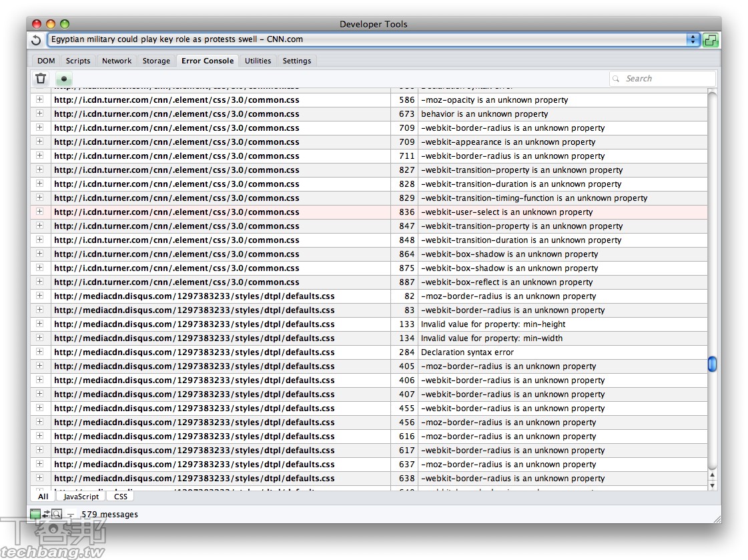
Task: Click the reload arrow icon next to the page title
Action: (37, 40)
